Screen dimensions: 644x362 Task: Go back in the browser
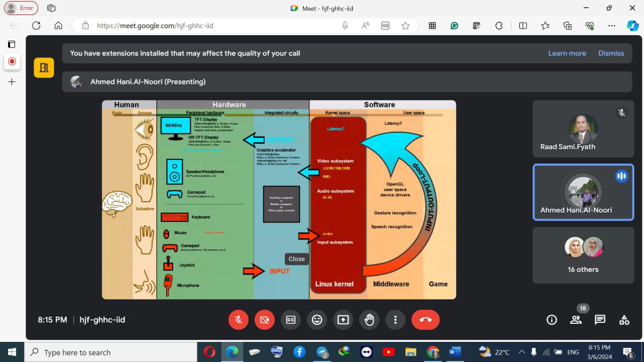(14, 26)
